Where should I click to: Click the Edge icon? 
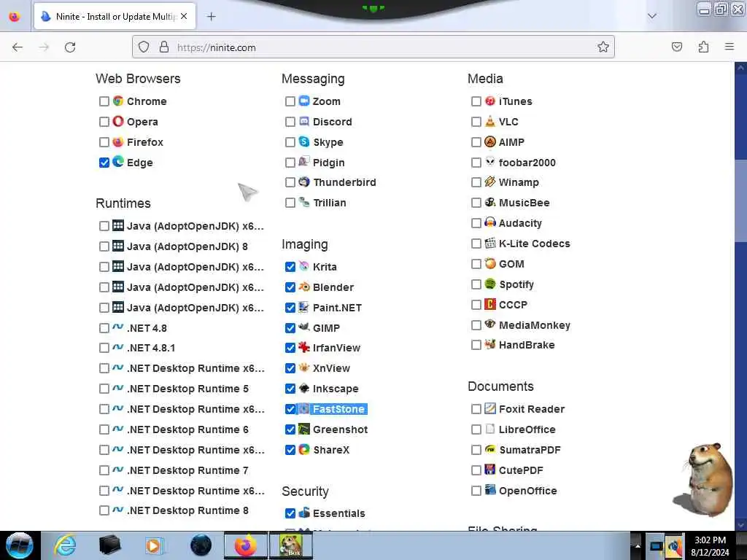pyautogui.click(x=118, y=162)
